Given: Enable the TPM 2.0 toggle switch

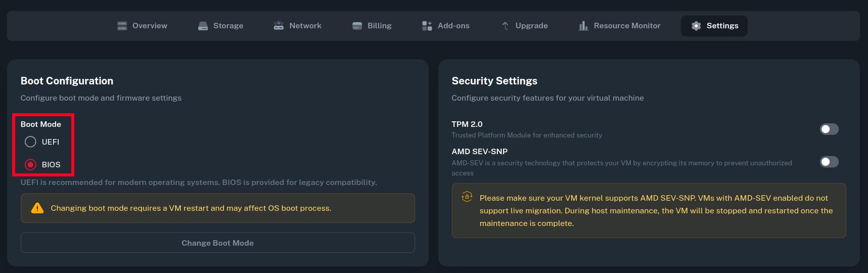Looking at the screenshot, I should pyautogui.click(x=829, y=129).
